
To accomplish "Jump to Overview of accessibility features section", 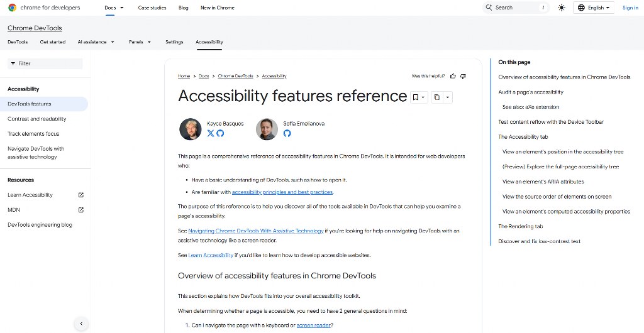I will [564, 77].
